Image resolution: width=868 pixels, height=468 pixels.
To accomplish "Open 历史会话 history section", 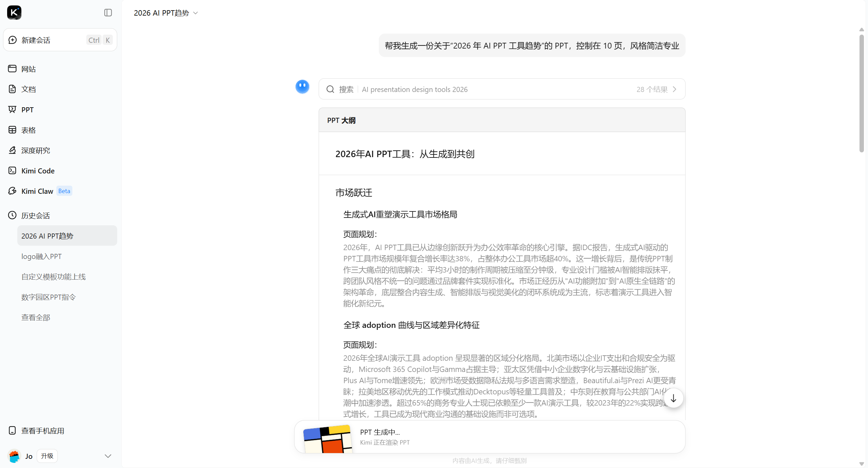I will (x=35, y=216).
